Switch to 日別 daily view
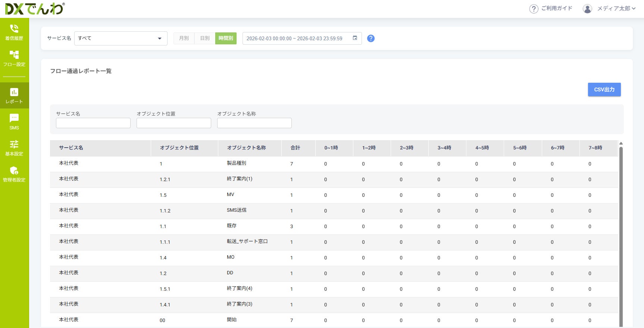The width and height of the screenshot is (644, 328). click(x=205, y=38)
